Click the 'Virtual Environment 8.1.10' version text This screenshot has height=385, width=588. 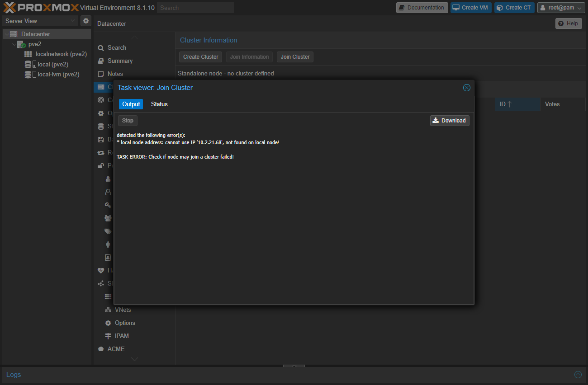tap(117, 8)
